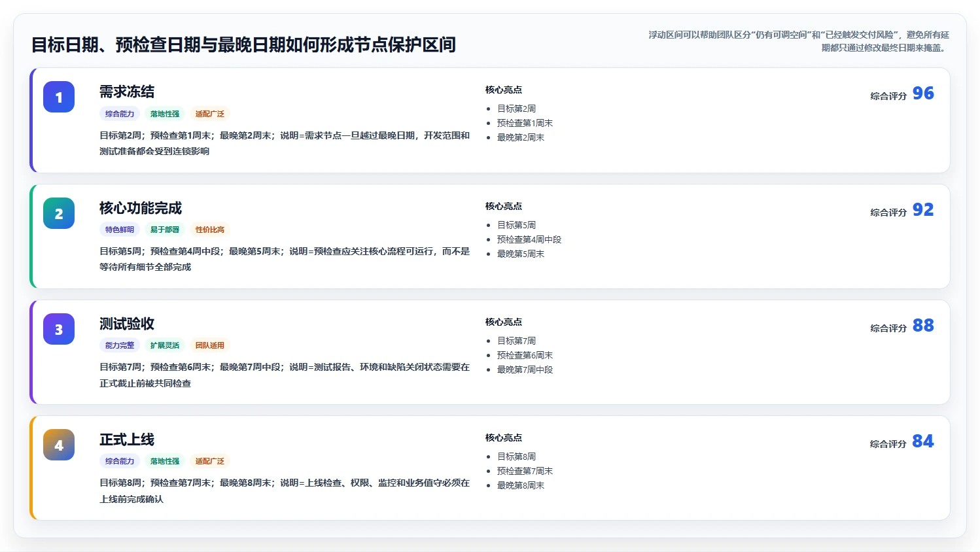980x552 pixels.
Task: Click the 测试验收 description paragraph
Action: 285,375
